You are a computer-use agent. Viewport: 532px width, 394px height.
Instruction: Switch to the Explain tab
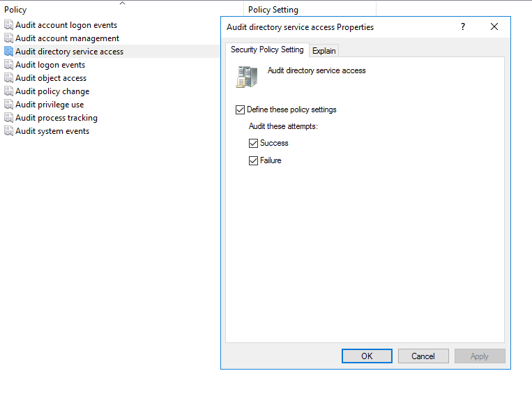(x=324, y=51)
